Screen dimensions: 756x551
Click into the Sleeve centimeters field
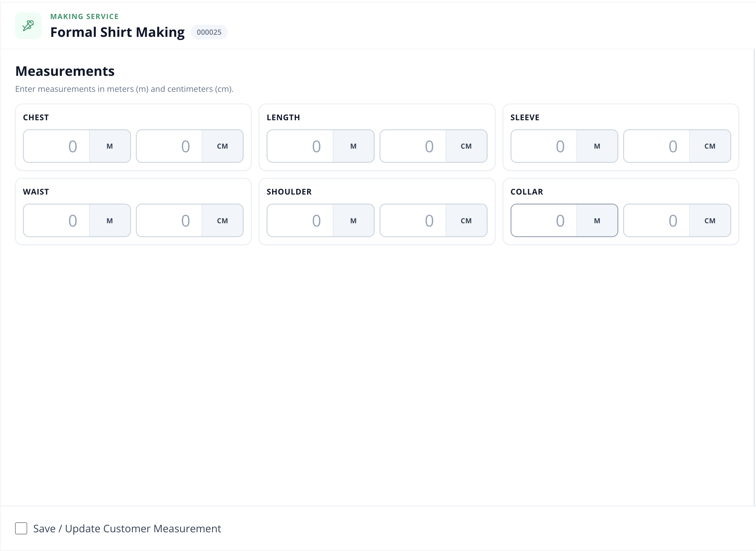point(657,146)
